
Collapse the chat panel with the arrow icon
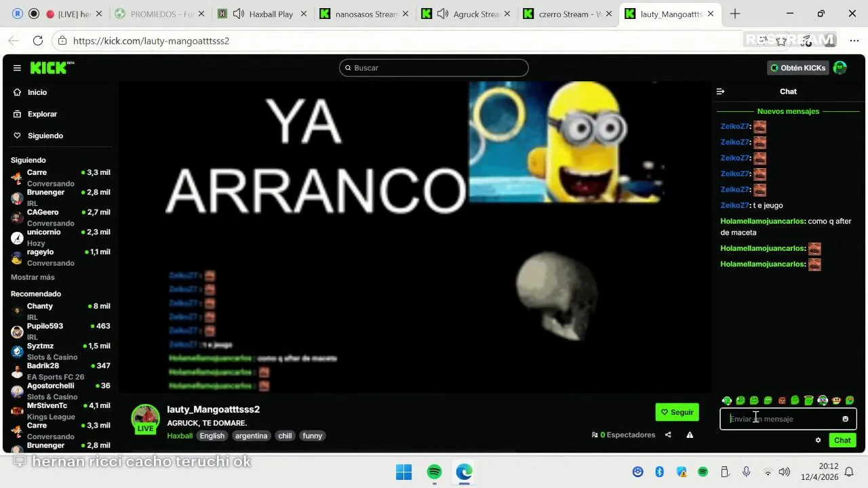pyautogui.click(x=720, y=91)
